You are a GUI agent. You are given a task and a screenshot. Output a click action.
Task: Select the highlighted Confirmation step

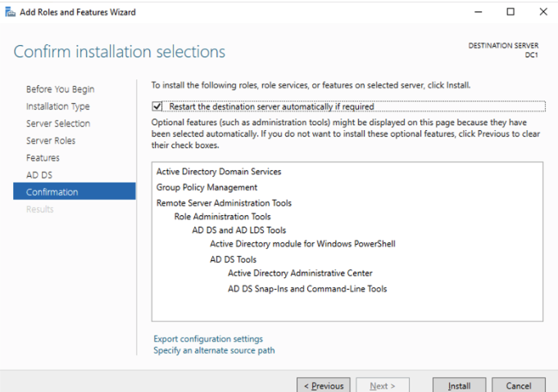pyautogui.click(x=52, y=192)
